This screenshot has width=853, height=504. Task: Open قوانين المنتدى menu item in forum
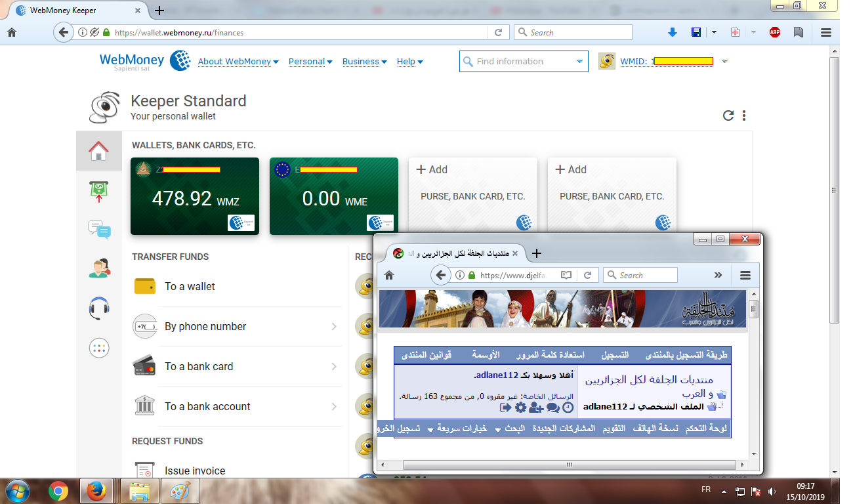pyautogui.click(x=426, y=355)
